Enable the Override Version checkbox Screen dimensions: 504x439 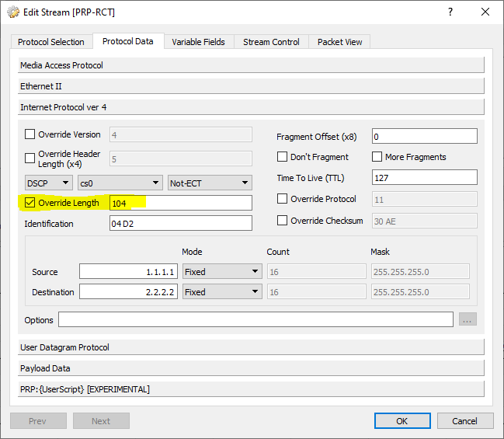(x=30, y=134)
